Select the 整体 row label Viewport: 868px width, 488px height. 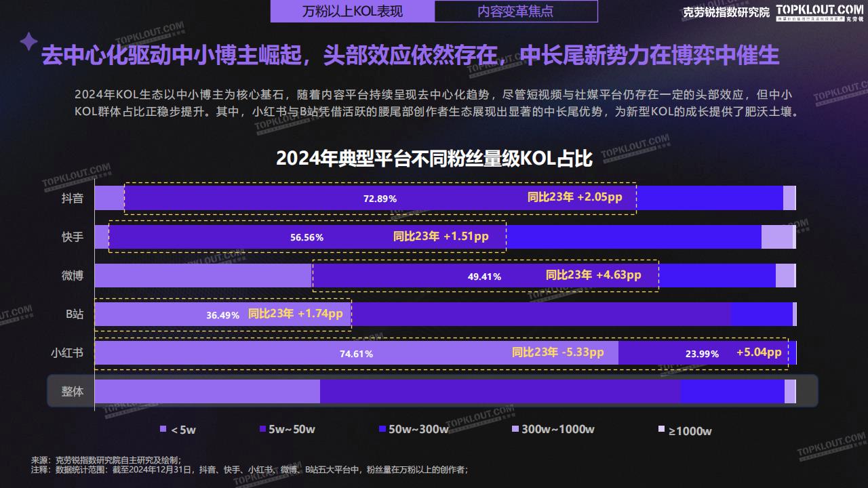73,392
